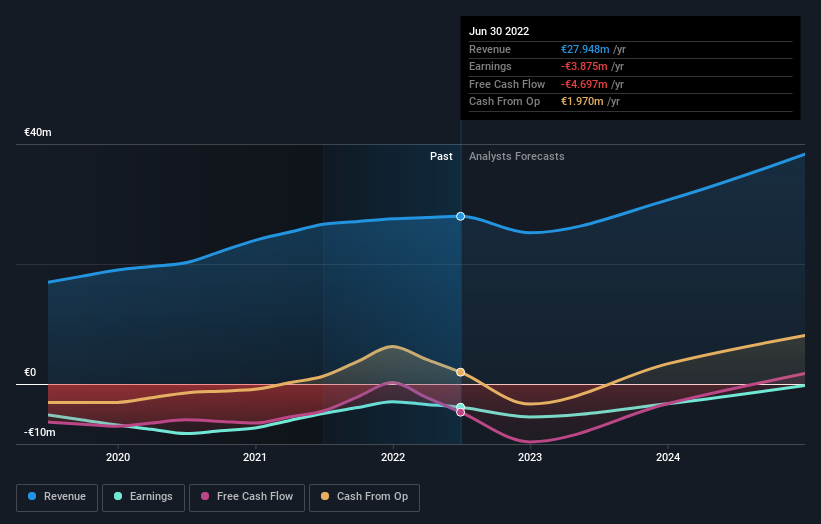Click the €40m y-axis label

pos(38,132)
